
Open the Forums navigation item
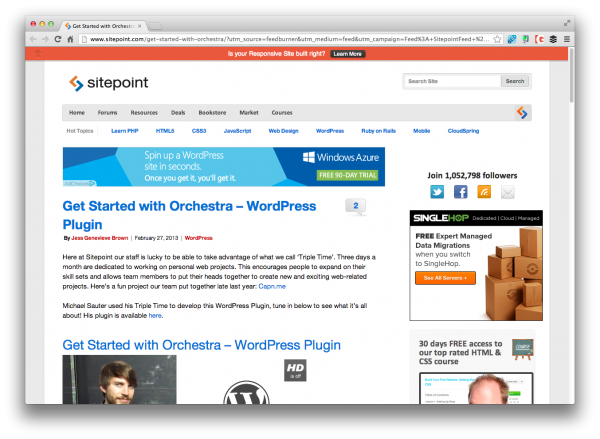tap(108, 113)
